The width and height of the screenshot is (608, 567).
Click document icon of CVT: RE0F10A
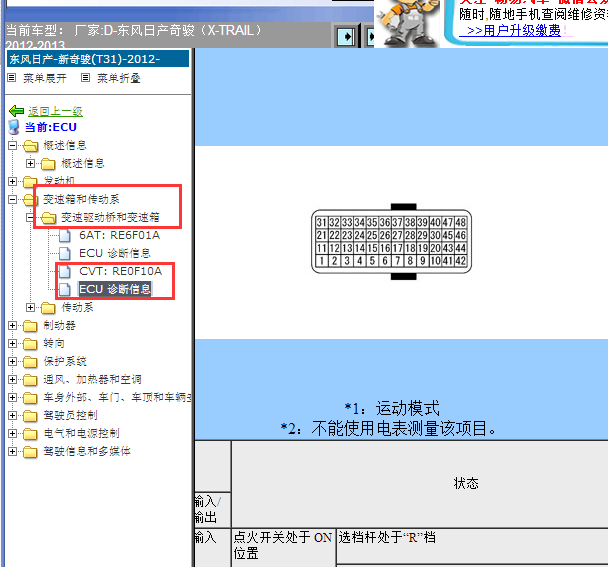65,271
